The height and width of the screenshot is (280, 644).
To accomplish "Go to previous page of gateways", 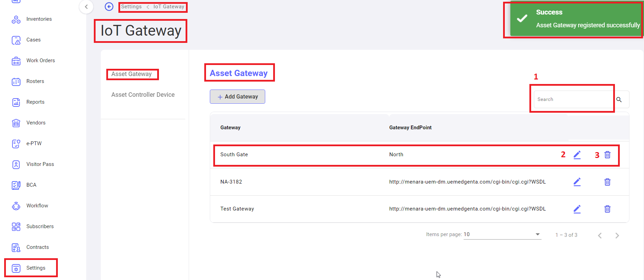I will (600, 235).
